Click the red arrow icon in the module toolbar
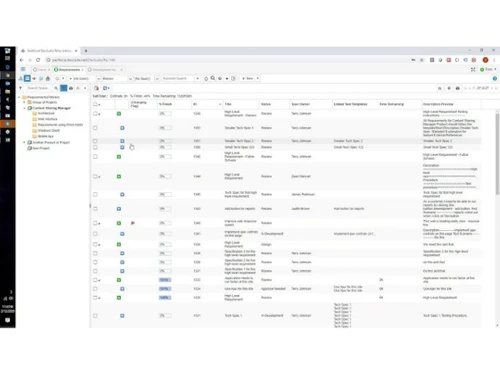Screen dimensions: 500x375 [34, 78]
